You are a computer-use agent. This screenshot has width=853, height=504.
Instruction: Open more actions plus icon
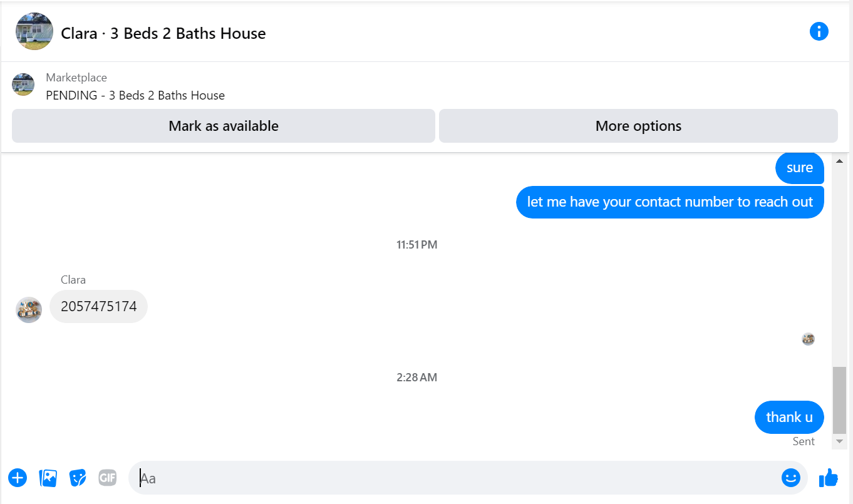coord(18,478)
